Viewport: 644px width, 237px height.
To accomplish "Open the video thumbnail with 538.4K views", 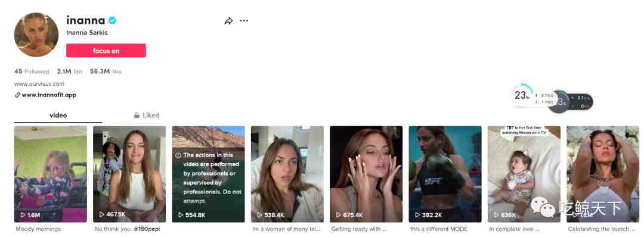I will coord(287,174).
